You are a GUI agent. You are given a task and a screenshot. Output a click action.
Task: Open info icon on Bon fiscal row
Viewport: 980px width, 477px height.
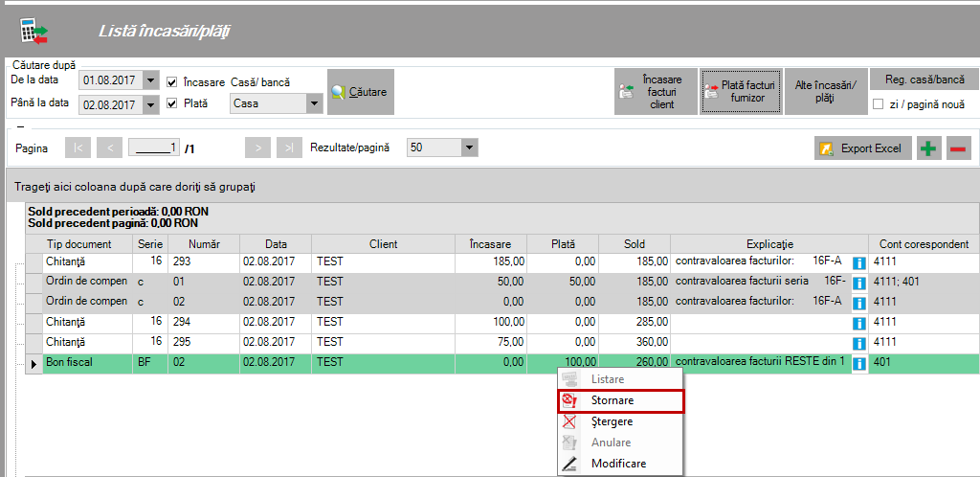859,363
